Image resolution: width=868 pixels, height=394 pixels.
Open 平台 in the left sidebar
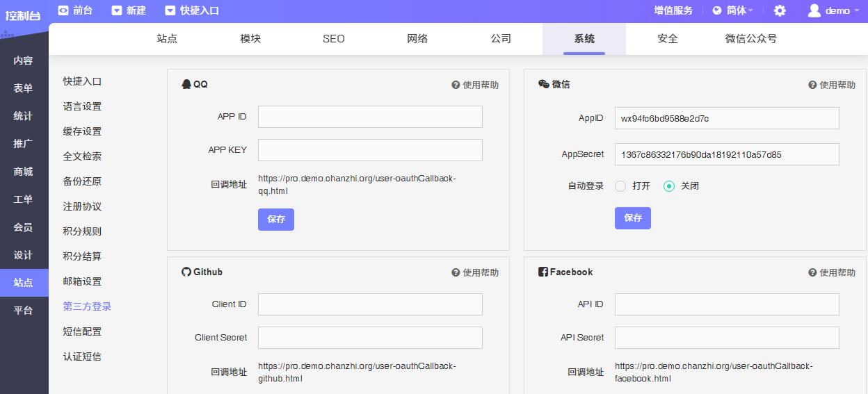click(x=24, y=311)
